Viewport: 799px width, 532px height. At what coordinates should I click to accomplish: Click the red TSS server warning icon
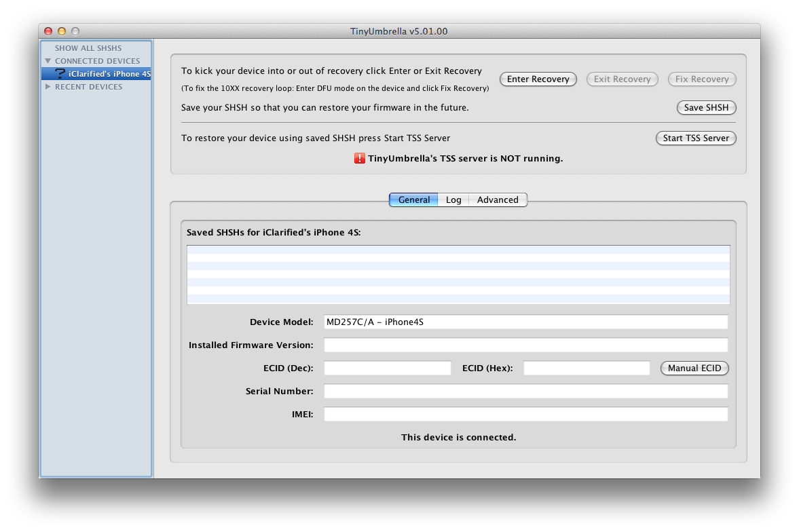tap(360, 158)
